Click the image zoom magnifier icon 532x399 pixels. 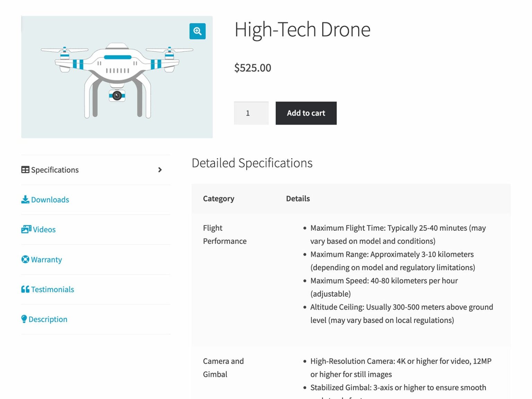click(197, 31)
